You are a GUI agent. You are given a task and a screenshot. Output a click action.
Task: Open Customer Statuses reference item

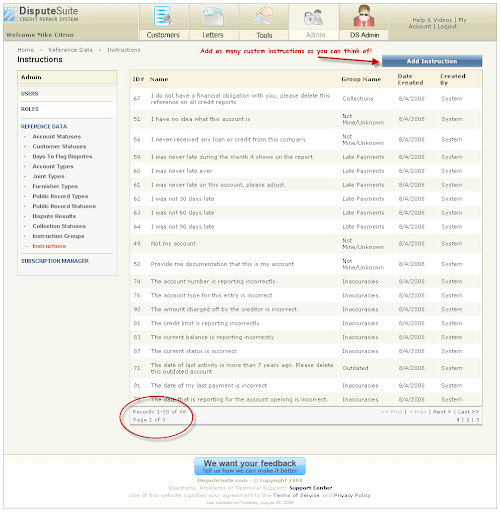(x=59, y=147)
